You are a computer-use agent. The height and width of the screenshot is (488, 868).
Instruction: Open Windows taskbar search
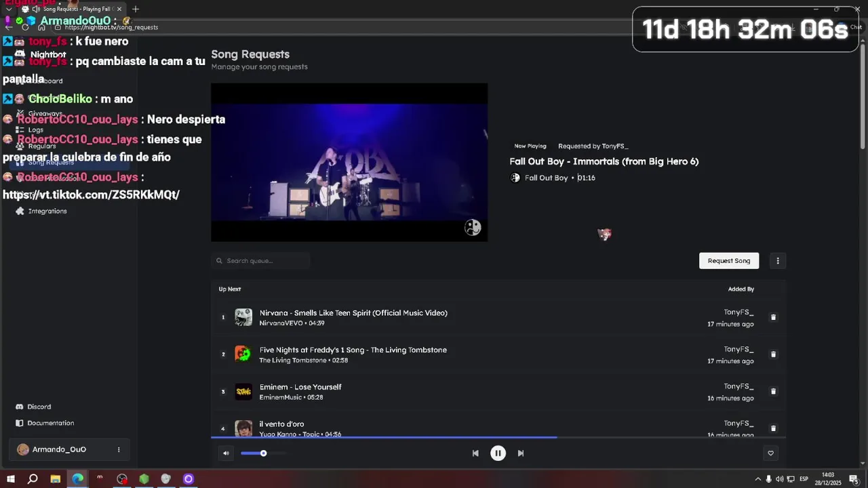(x=33, y=479)
